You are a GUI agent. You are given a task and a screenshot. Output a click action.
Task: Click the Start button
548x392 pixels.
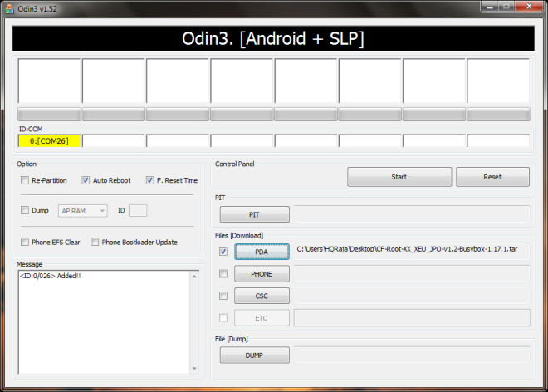tap(399, 177)
